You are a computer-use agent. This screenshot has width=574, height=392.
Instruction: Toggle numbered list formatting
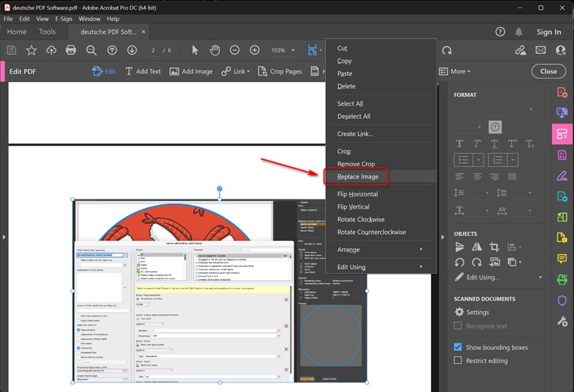498,160
